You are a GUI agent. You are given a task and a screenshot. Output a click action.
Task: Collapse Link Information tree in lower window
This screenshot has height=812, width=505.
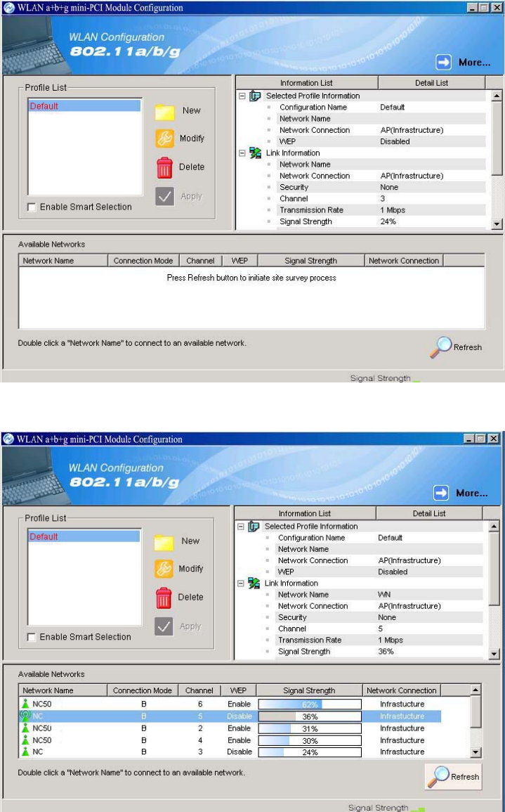241,583
